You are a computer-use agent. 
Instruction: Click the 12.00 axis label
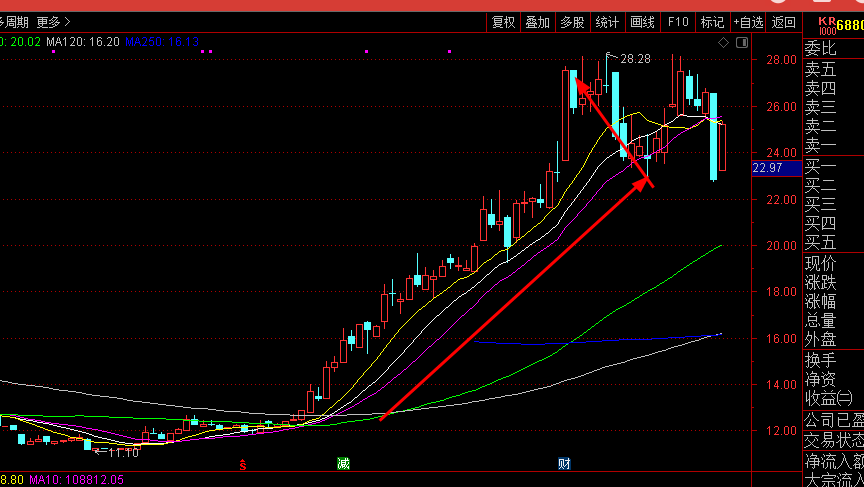781,431
